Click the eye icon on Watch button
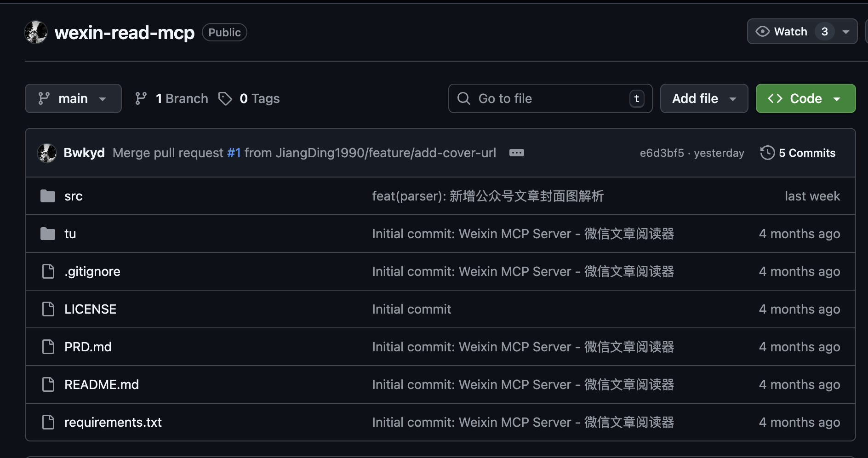The height and width of the screenshot is (458, 868). pos(763,31)
